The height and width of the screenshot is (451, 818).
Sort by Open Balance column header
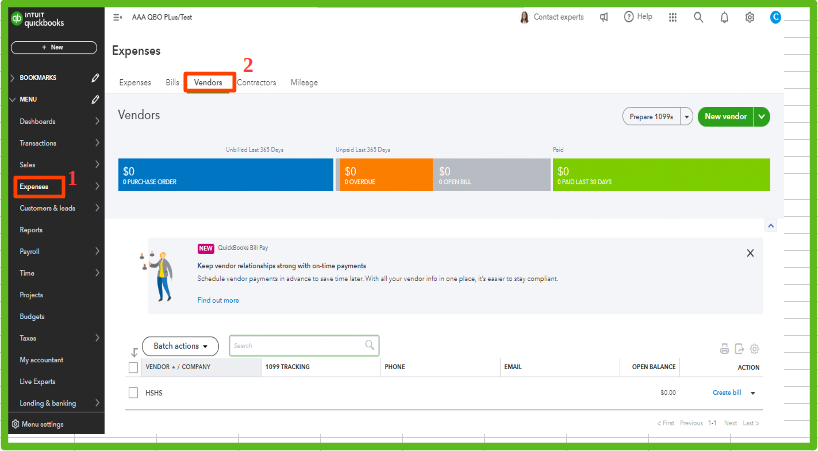tap(654, 367)
